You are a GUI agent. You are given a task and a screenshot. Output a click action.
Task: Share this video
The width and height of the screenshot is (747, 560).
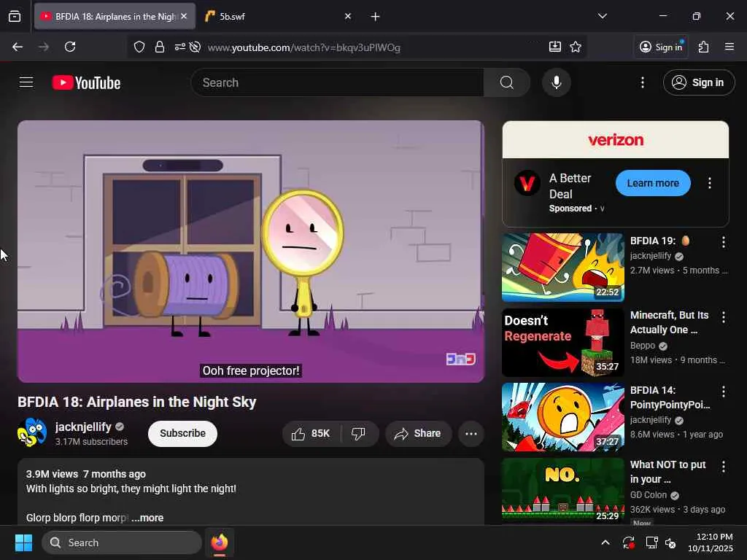point(418,433)
